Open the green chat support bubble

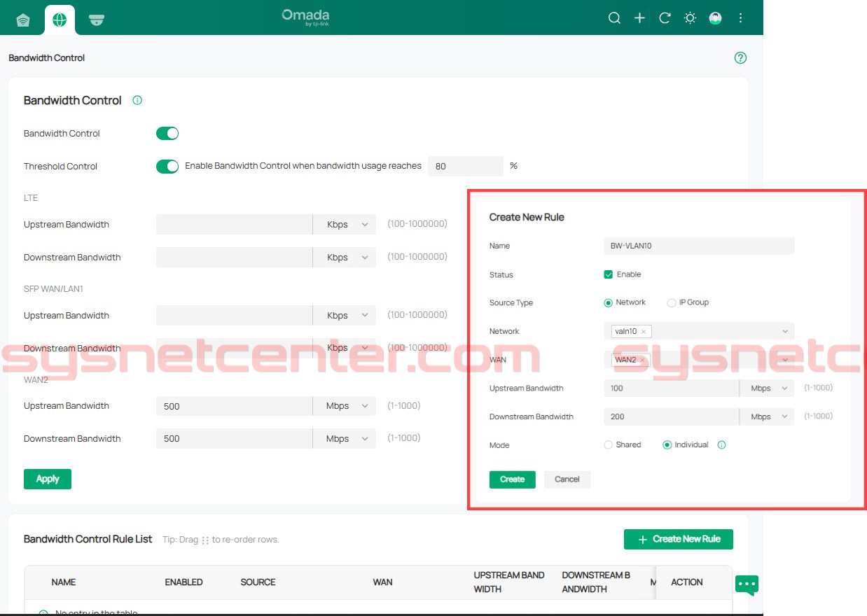click(x=747, y=584)
